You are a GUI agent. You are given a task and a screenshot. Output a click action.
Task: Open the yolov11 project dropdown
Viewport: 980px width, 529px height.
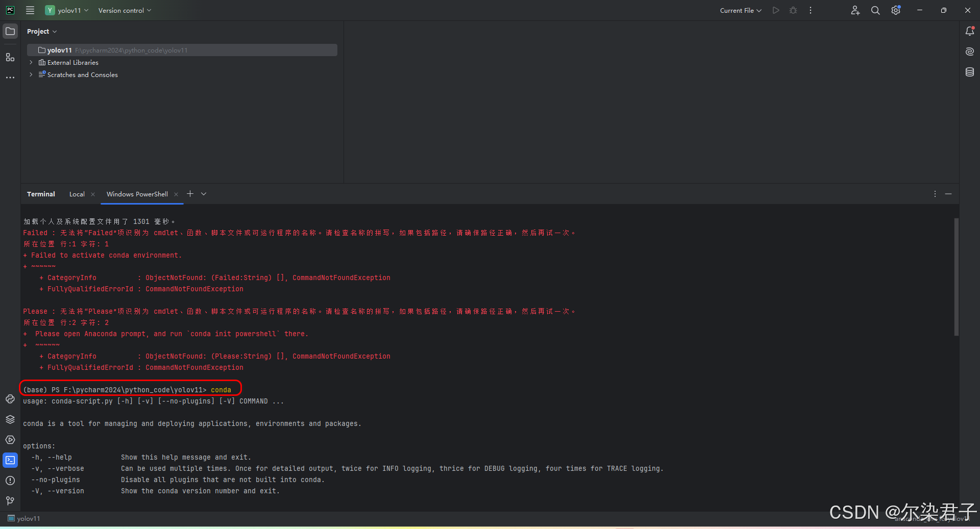coord(67,10)
